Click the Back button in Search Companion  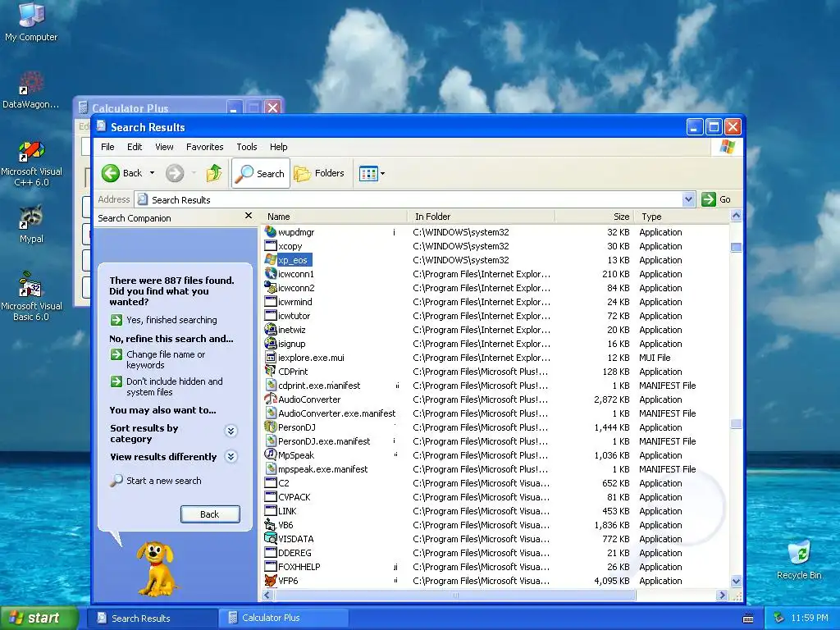pyautogui.click(x=210, y=514)
